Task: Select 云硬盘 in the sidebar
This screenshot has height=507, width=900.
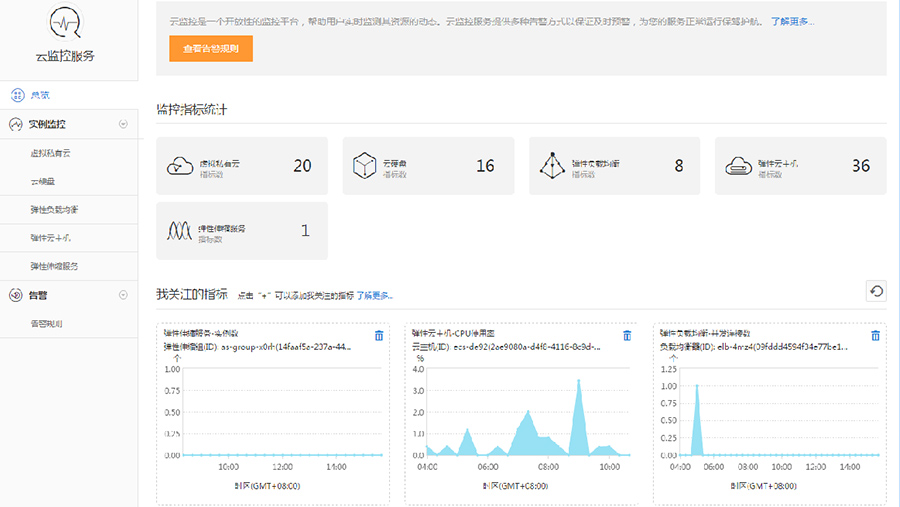Action: pyautogui.click(x=43, y=181)
